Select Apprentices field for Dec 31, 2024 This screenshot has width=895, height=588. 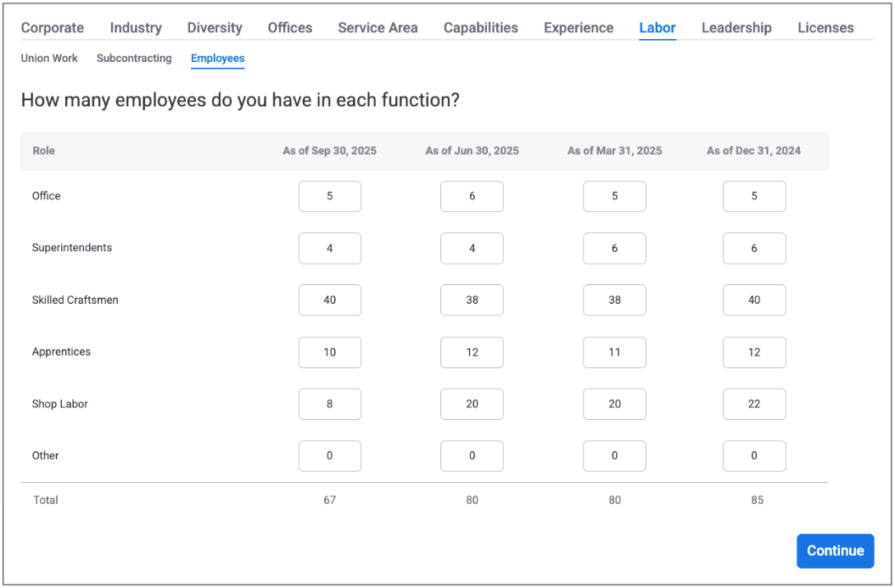pos(754,352)
